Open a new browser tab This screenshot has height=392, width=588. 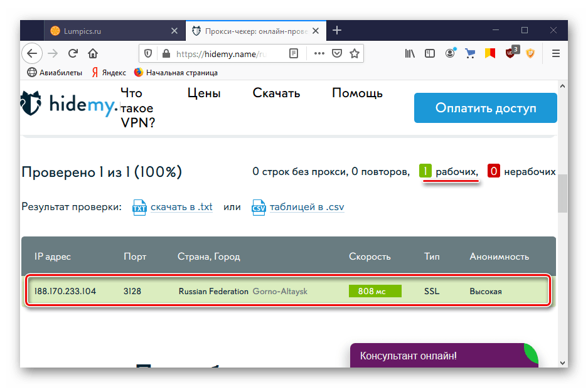pyautogui.click(x=337, y=30)
